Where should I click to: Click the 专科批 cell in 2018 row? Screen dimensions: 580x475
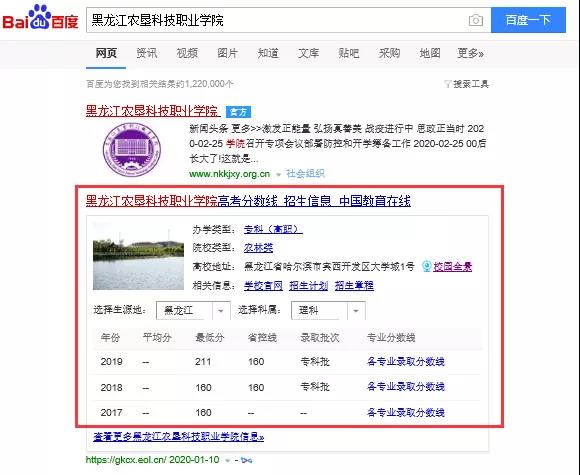pyautogui.click(x=315, y=387)
